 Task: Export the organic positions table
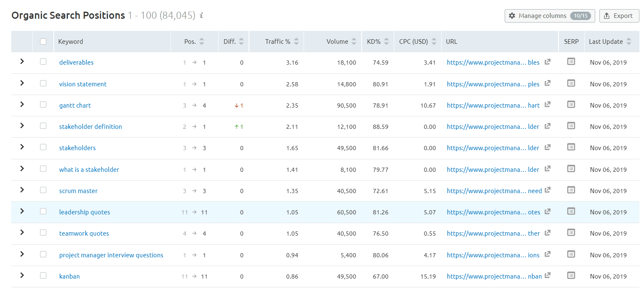[x=619, y=16]
